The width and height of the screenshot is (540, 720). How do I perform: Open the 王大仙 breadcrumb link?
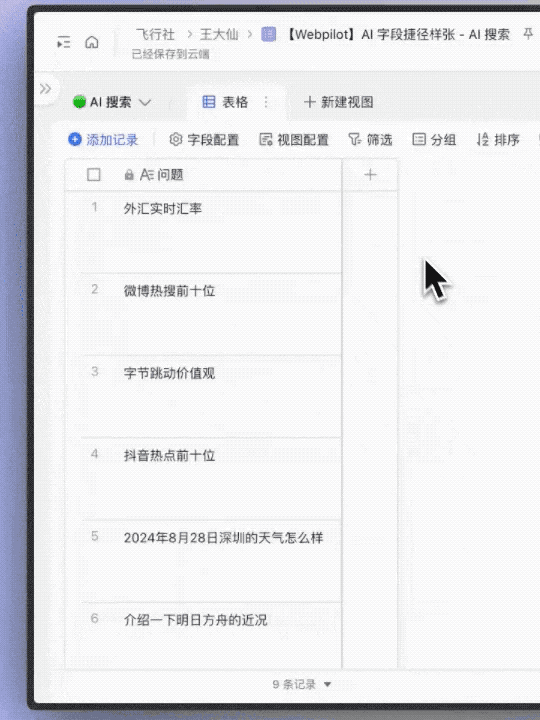coord(219,35)
